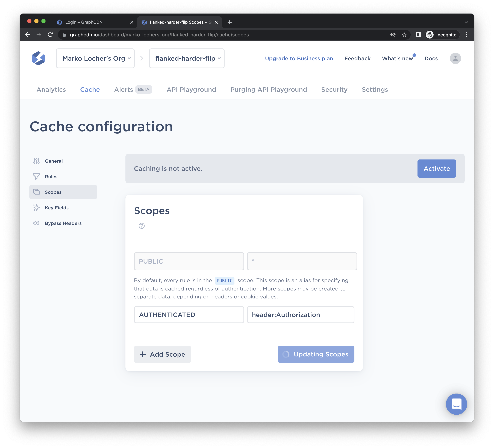Focus the AUTHENTICATED scope name field
Screen dimensions: 494x448
coord(189,315)
